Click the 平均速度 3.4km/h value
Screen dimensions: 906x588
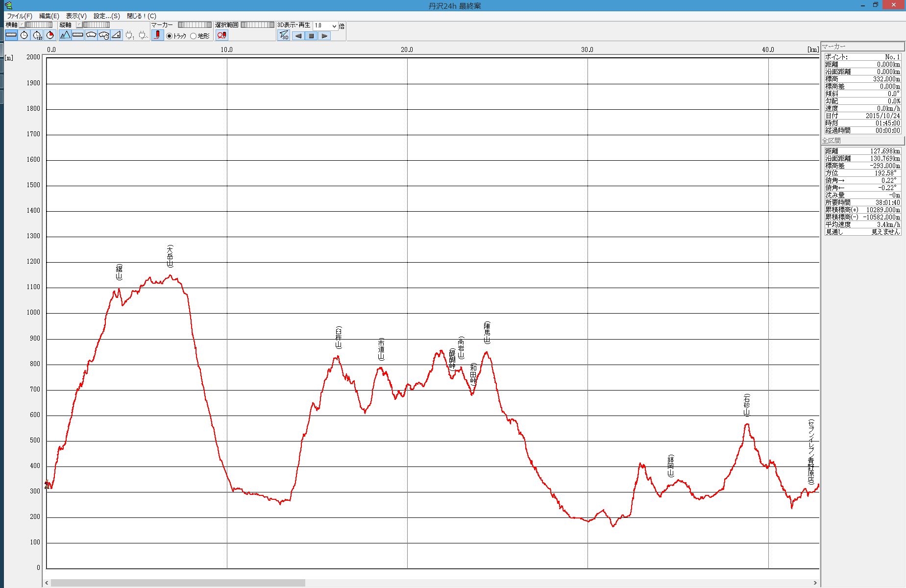click(888, 224)
